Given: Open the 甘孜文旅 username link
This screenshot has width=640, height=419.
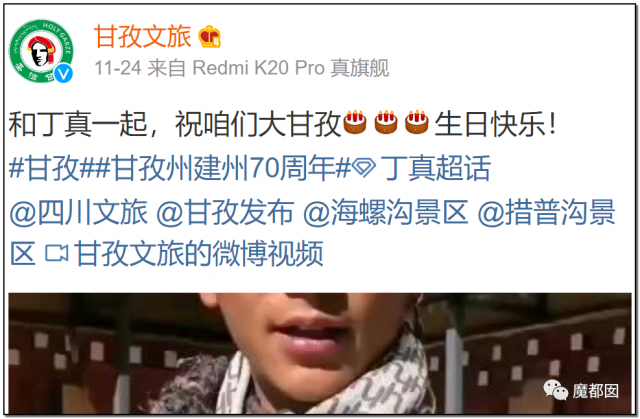Looking at the screenshot, I should (x=143, y=36).
